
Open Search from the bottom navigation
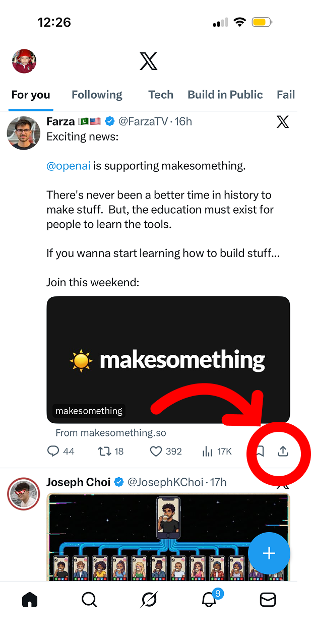point(89,599)
